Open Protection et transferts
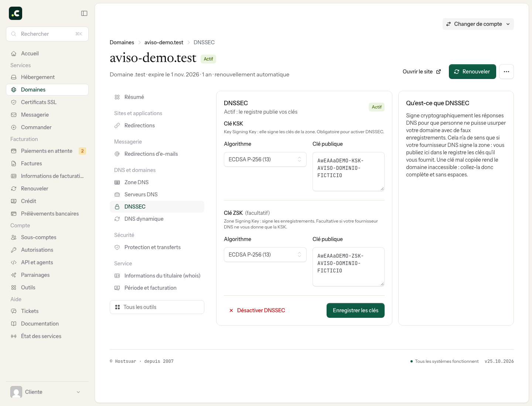The width and height of the screenshot is (532, 406). [157, 247]
